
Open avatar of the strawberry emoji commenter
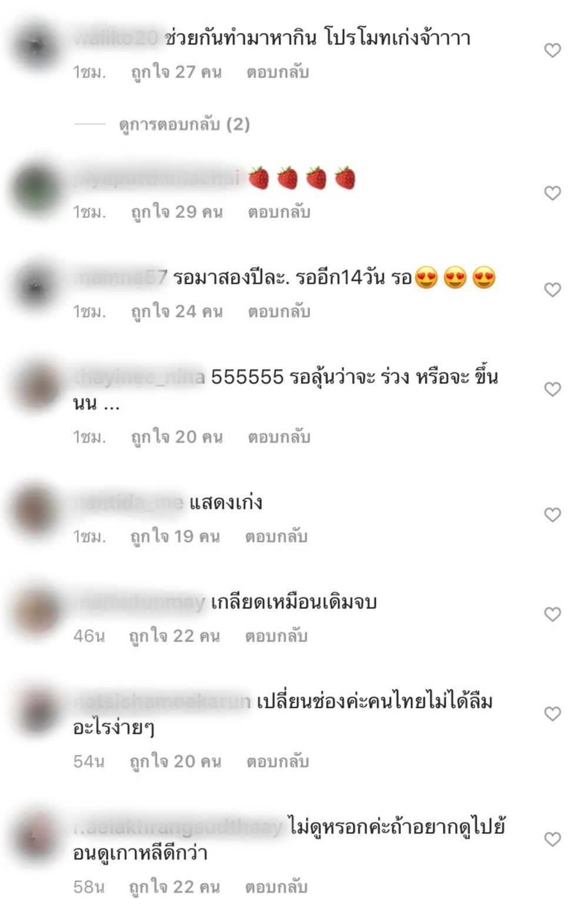(x=36, y=188)
